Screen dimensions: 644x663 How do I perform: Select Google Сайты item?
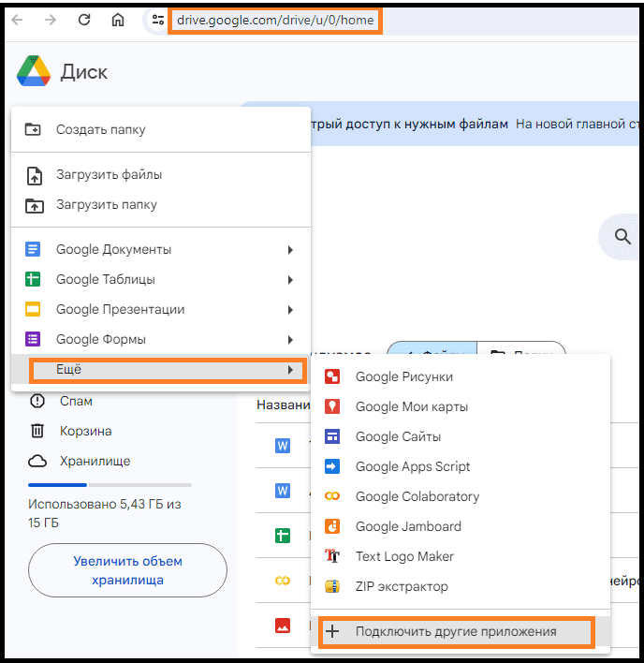pos(461,436)
